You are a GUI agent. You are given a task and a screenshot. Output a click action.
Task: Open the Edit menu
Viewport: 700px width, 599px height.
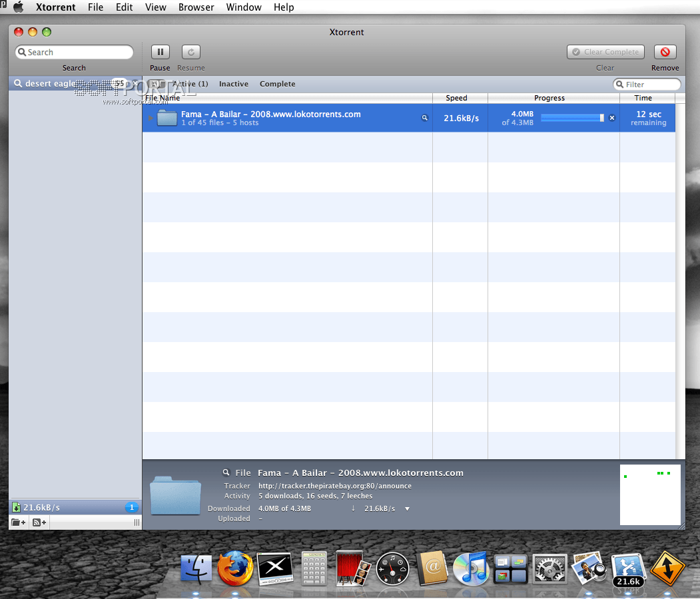point(124,7)
